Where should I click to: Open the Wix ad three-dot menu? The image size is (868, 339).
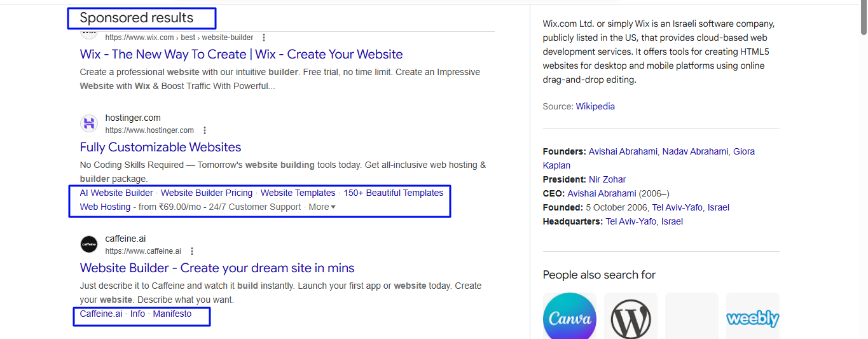tap(265, 38)
